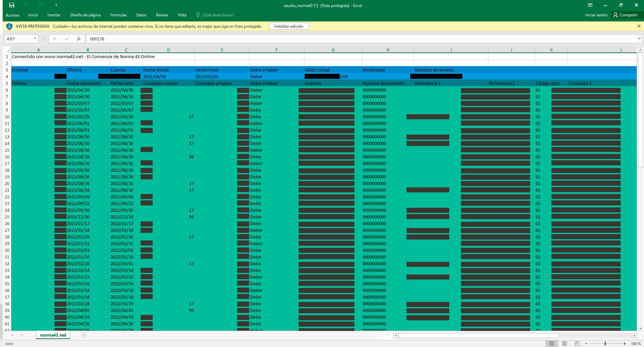
Task: Open the Archivo menu
Action: 12,15
